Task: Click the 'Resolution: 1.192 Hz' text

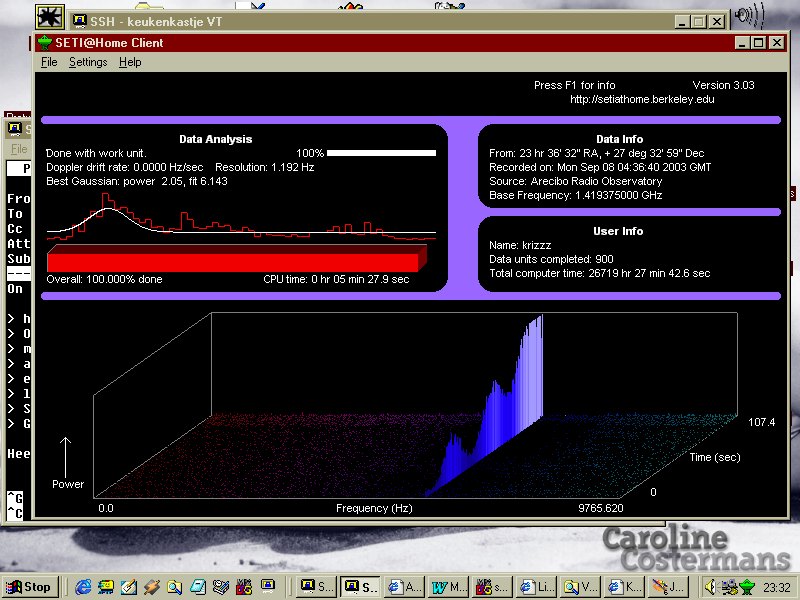Action: pyautogui.click(x=264, y=167)
